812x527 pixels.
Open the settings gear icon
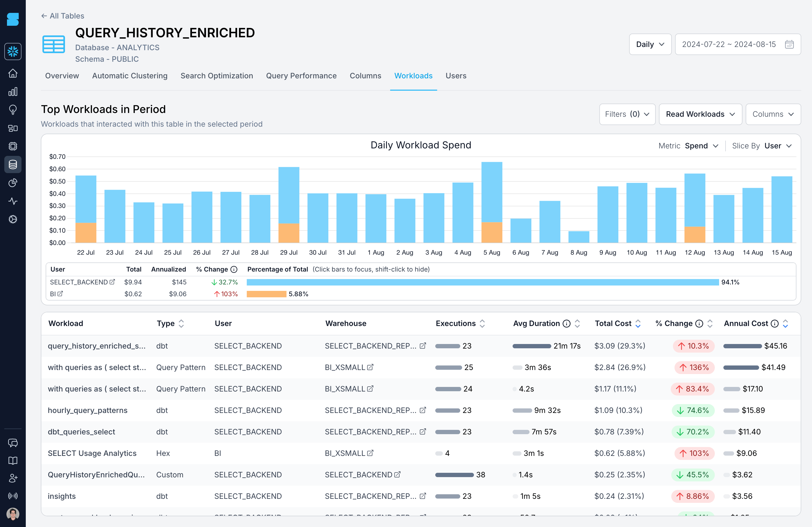(x=13, y=219)
